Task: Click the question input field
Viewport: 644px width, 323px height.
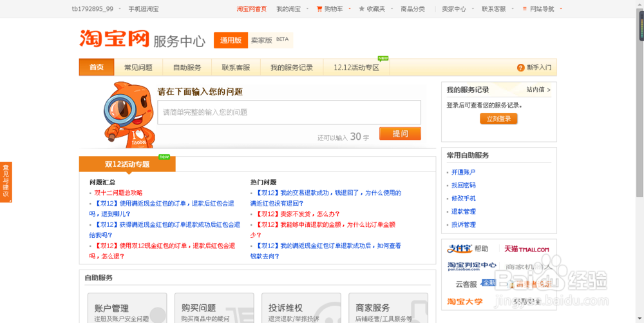Action: pos(289,112)
